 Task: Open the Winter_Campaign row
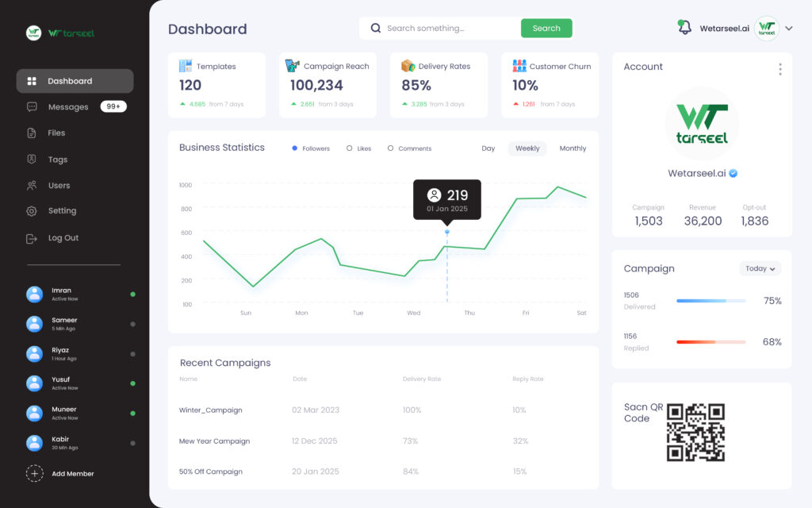pyautogui.click(x=383, y=410)
